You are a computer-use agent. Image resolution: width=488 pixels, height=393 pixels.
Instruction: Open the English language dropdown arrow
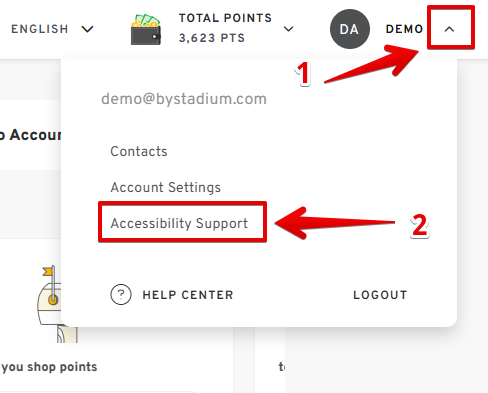coord(88,29)
